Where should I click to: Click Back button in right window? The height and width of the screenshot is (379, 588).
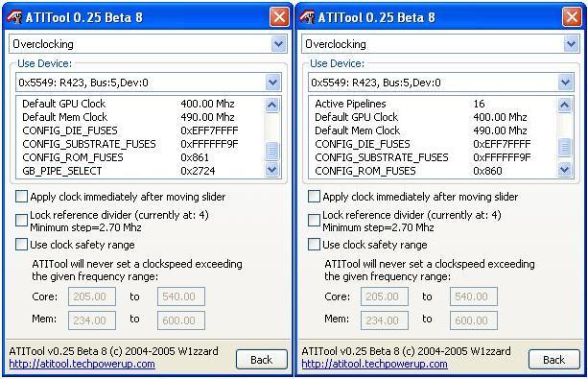554,360
